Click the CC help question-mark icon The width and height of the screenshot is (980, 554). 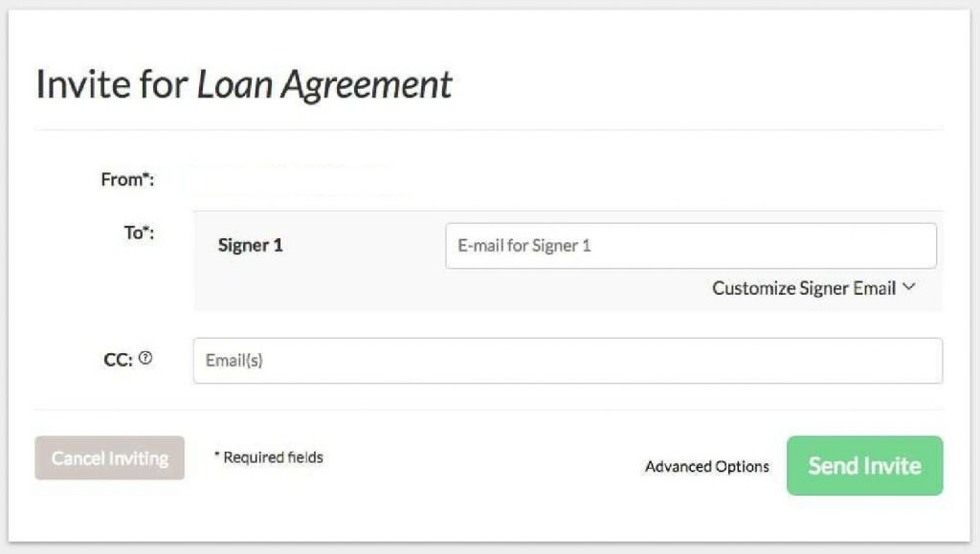coord(145,359)
